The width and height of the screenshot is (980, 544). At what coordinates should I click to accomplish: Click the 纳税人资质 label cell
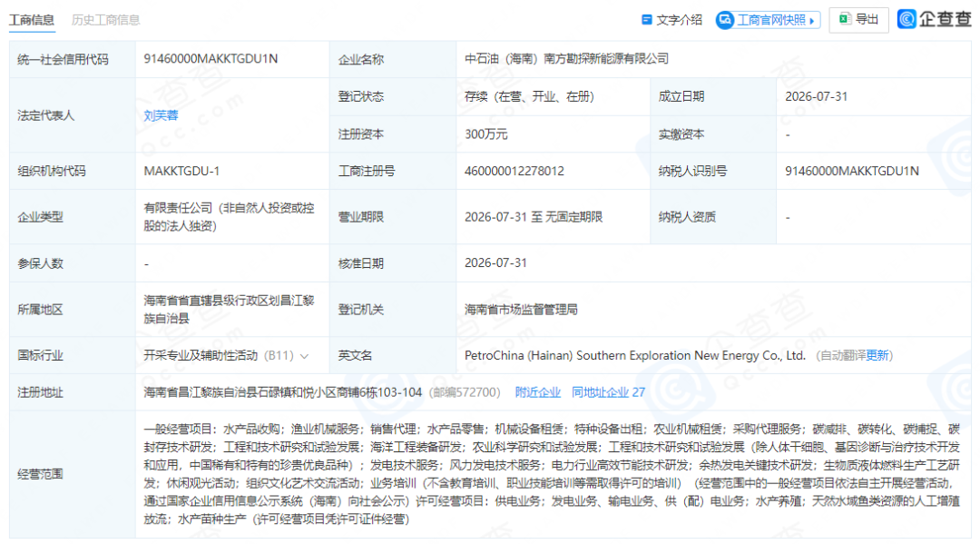(713, 217)
